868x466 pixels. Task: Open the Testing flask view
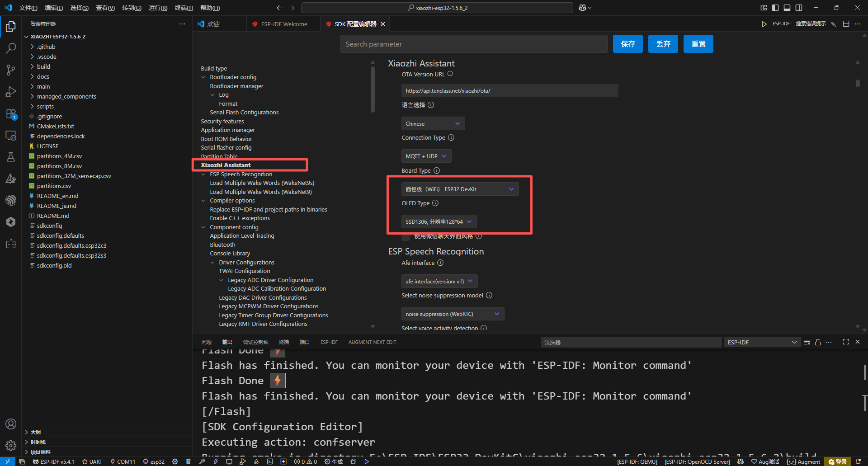pos(11,157)
